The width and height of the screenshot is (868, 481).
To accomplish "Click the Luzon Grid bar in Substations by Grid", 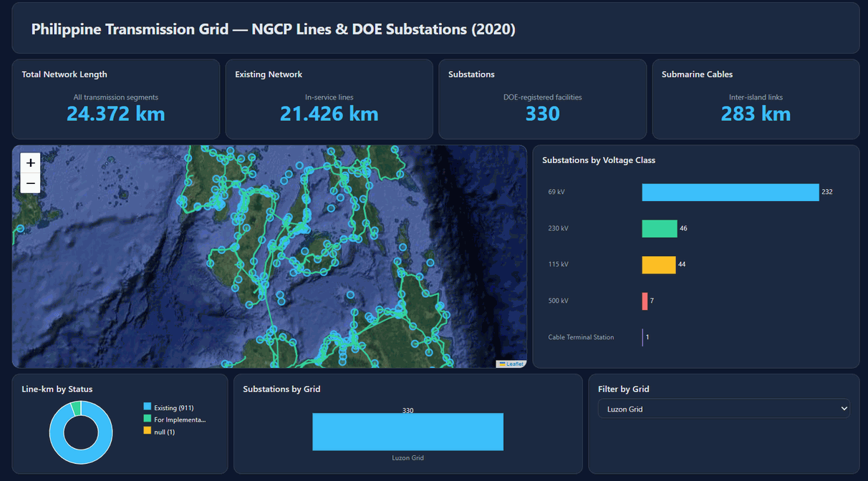I will pos(408,432).
